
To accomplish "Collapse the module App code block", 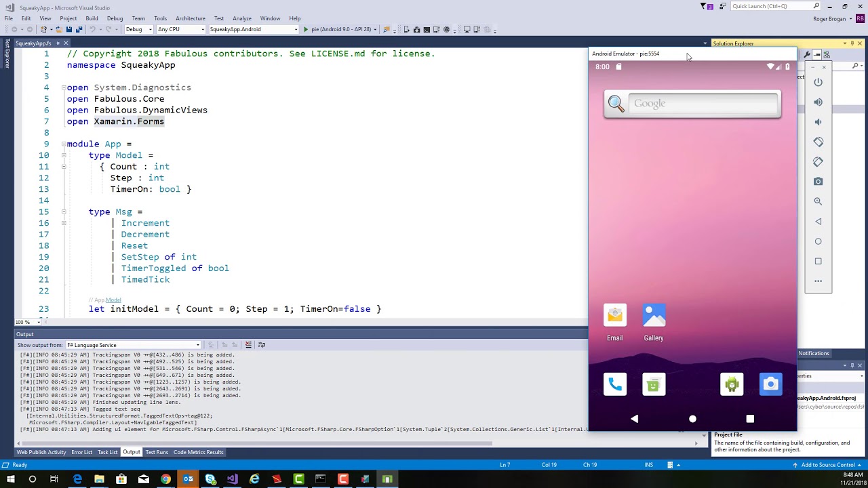I will [x=64, y=144].
